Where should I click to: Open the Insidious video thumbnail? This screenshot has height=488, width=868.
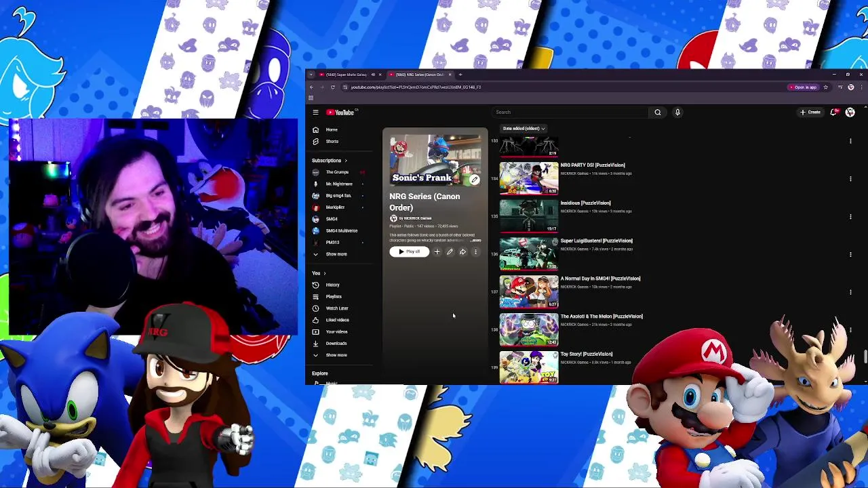click(x=529, y=216)
